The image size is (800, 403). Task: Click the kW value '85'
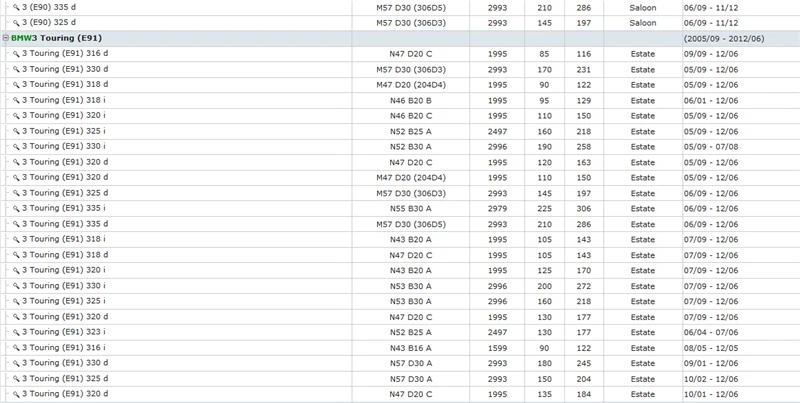[544, 54]
